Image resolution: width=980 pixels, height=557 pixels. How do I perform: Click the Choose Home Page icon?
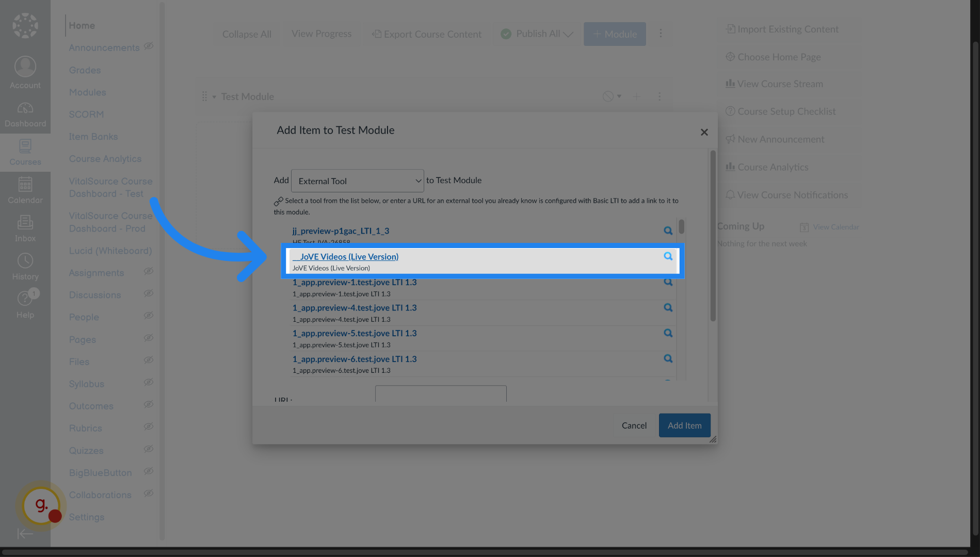click(x=730, y=57)
